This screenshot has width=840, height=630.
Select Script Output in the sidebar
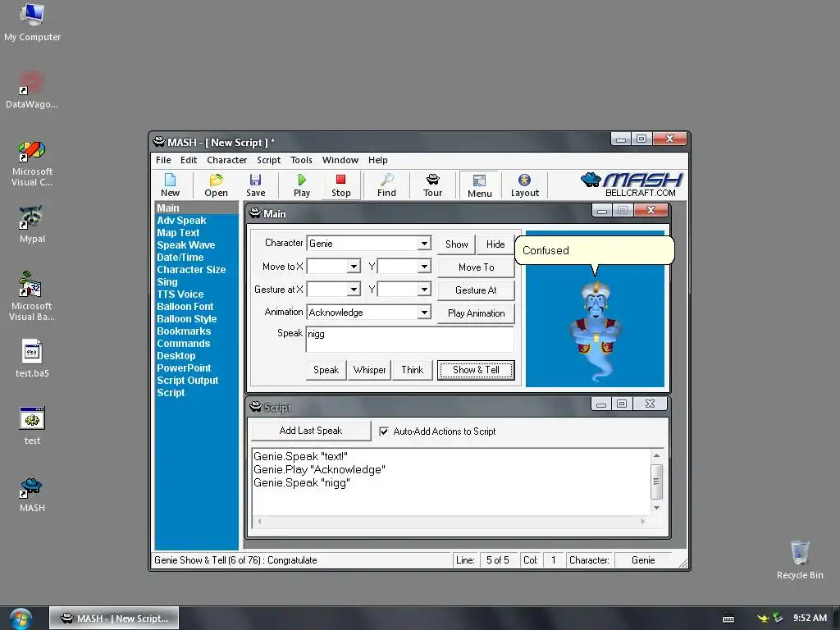click(x=188, y=381)
